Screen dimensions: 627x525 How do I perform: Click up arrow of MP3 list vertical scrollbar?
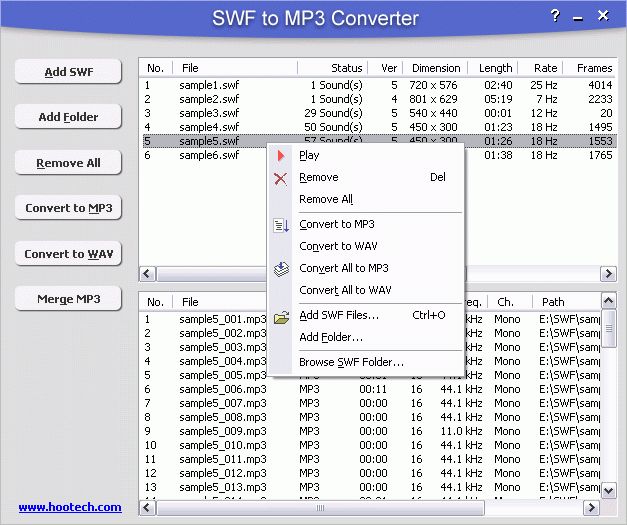click(x=609, y=301)
